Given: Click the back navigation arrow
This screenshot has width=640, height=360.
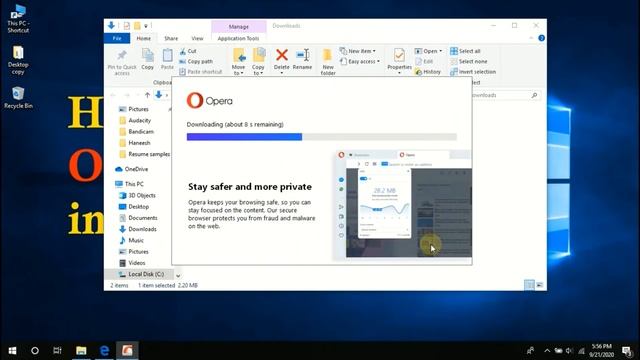Looking at the screenshot, I should (x=113, y=95).
